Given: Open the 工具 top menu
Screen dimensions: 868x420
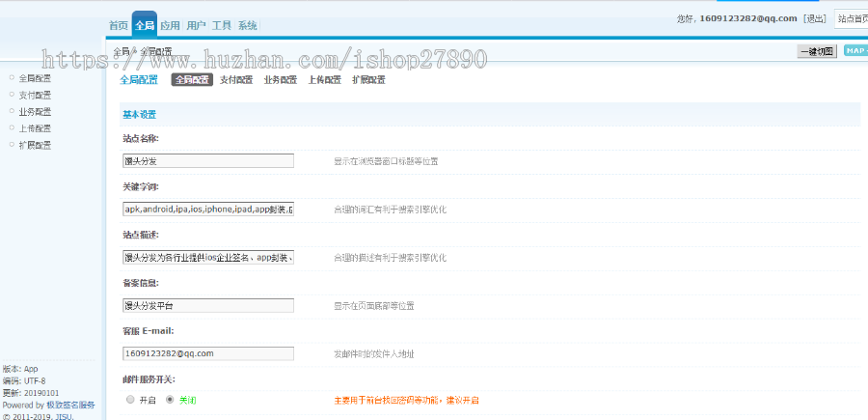Looking at the screenshot, I should pos(222,25).
